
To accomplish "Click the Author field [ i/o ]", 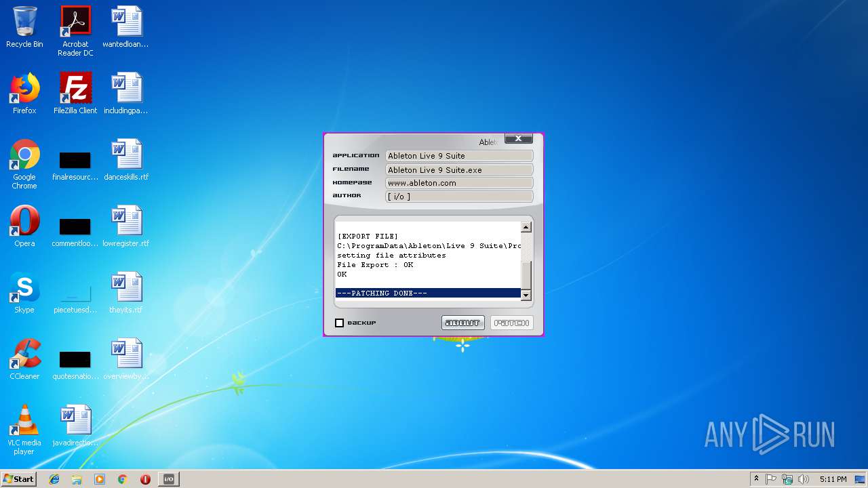I will pyautogui.click(x=459, y=197).
